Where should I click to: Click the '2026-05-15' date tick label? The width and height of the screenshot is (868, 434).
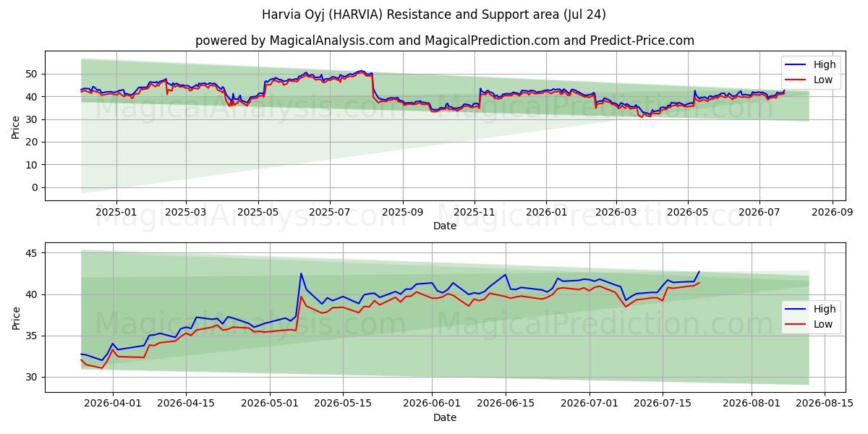pyautogui.click(x=344, y=404)
